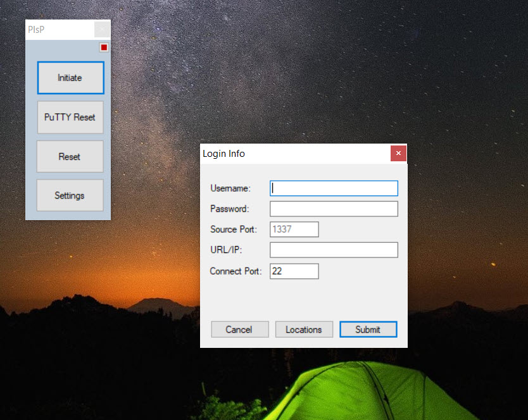Close the Login Info dialog
The width and height of the screenshot is (528, 420).
(398, 154)
